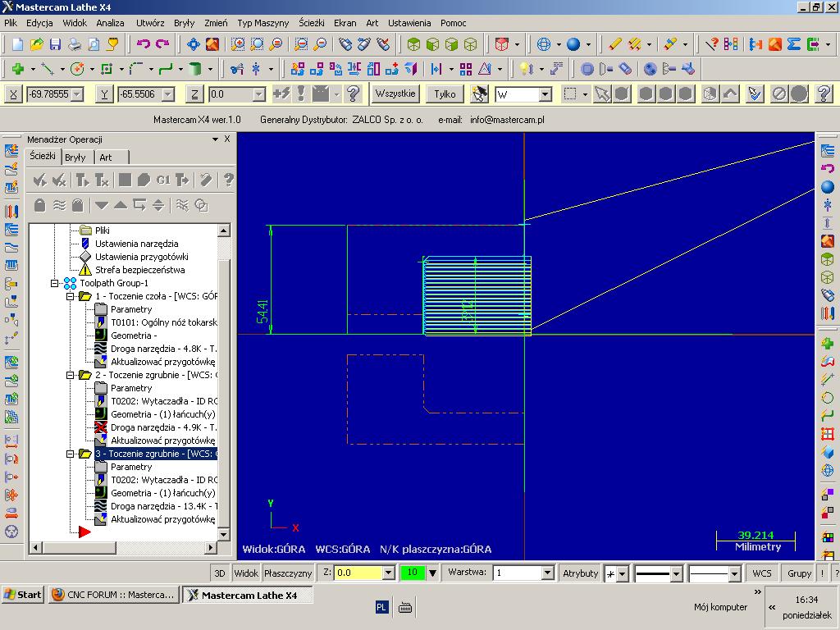Click the Tylko button
Screen dimensions: 840x630
coord(445,94)
